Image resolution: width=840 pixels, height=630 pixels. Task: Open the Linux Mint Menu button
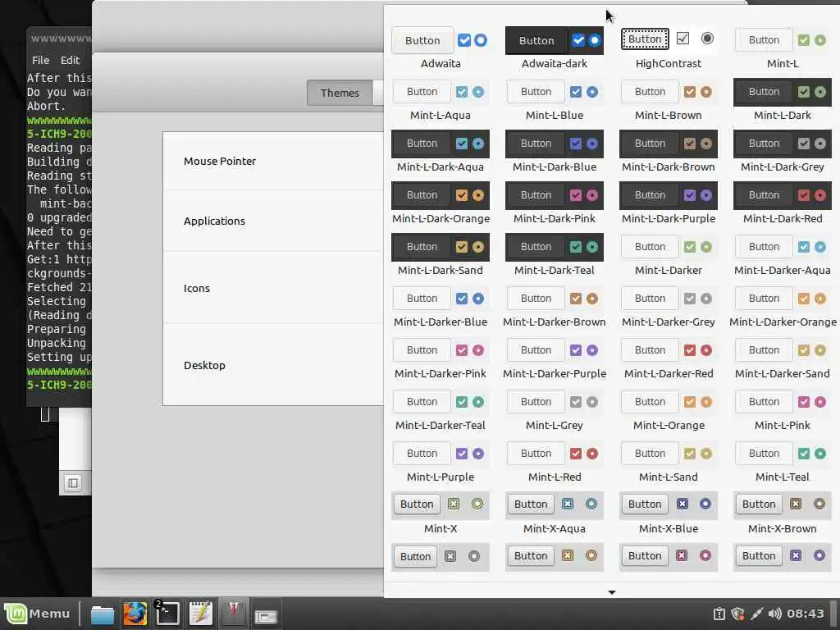pos(38,614)
